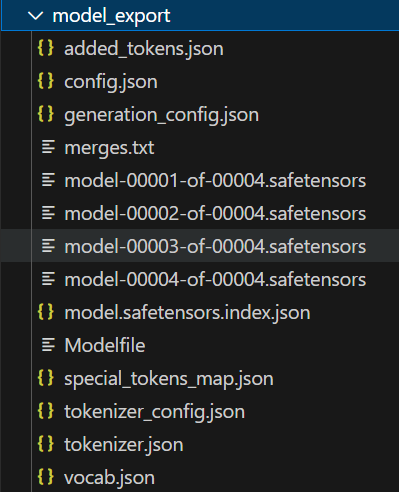Screen dimensions: 399x492
Task: Select model-00002-of-00004.safetensors
Action: 215,214
